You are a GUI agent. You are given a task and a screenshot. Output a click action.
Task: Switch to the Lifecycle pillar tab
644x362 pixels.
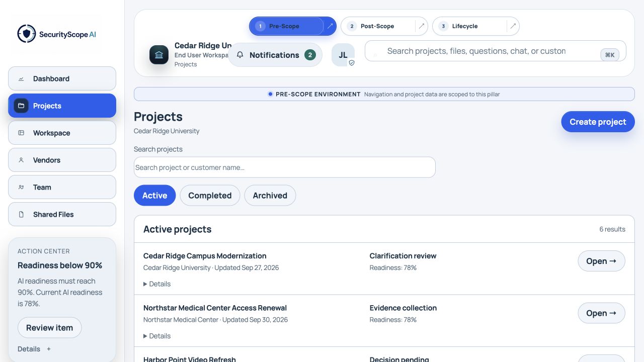[470, 26]
